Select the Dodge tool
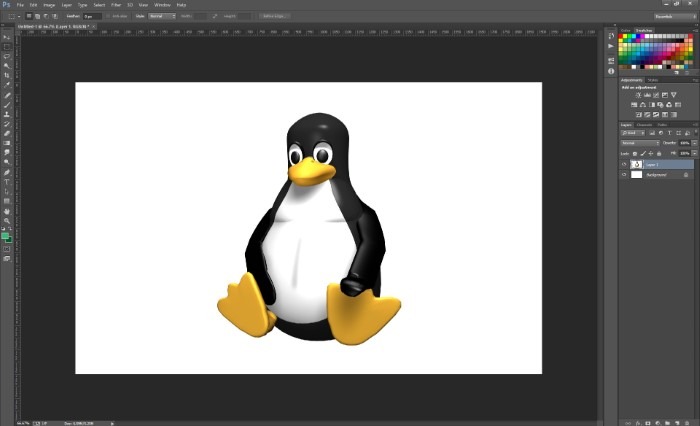Image resolution: width=700 pixels, height=426 pixels. pos(6,162)
